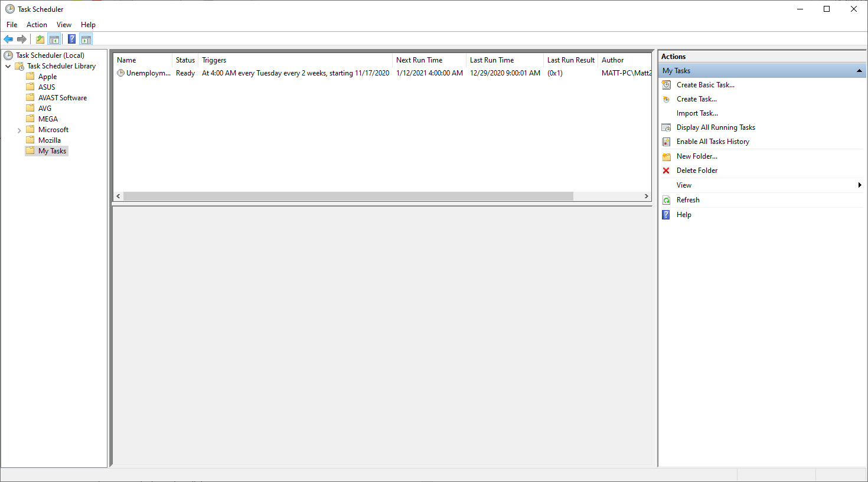This screenshot has width=868, height=482.
Task: Click the Delete Folder action text
Action: tap(697, 170)
